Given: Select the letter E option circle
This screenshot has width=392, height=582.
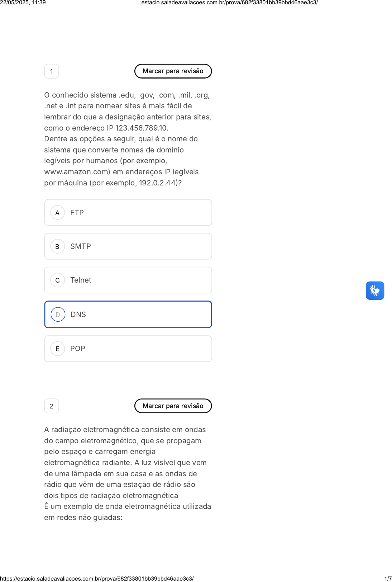Looking at the screenshot, I should coord(57,349).
